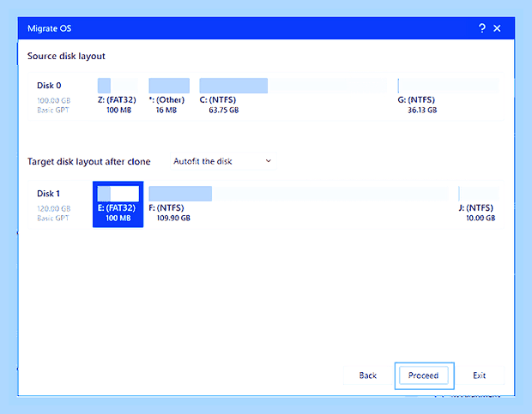Click the help question mark icon
The height and width of the screenshot is (414, 532).
(x=481, y=28)
